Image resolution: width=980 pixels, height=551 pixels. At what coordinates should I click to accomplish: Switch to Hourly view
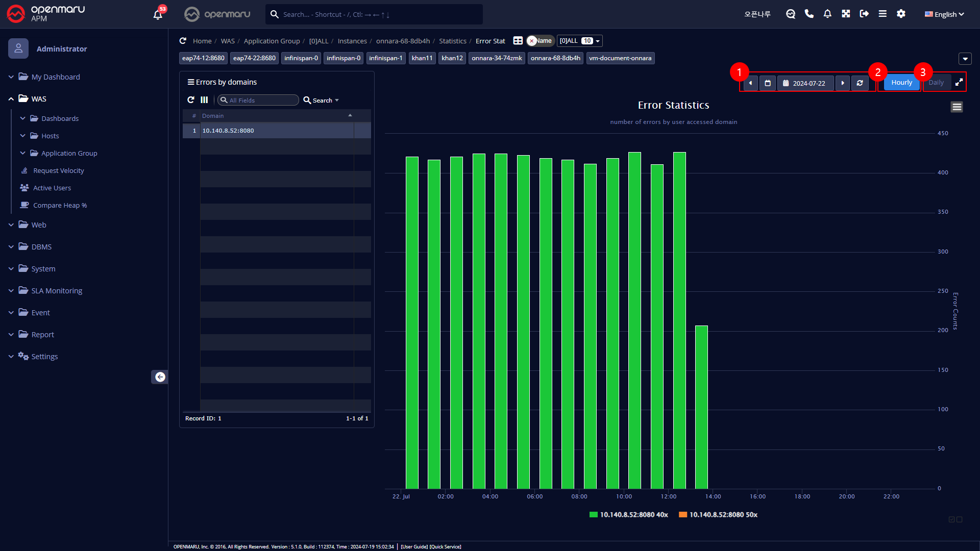pos(901,83)
